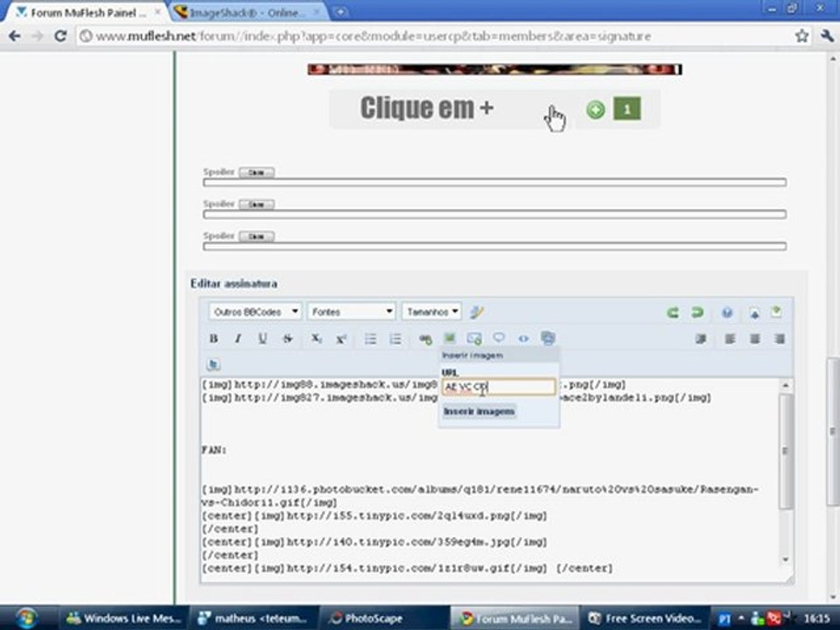
Task: Apply subscript formatting button
Action: click(x=316, y=339)
